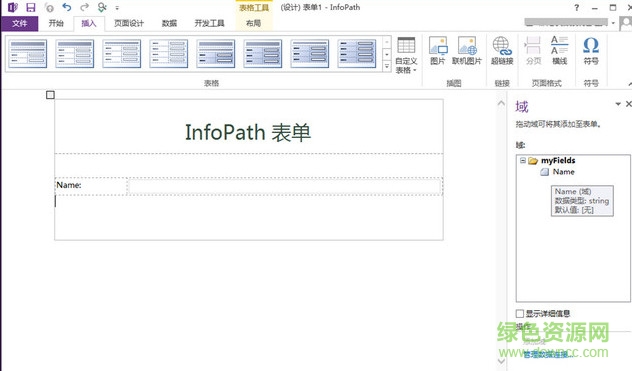This screenshot has height=371, width=632.
Task: Click the design canvas scroll down arrow
Action: (501, 361)
